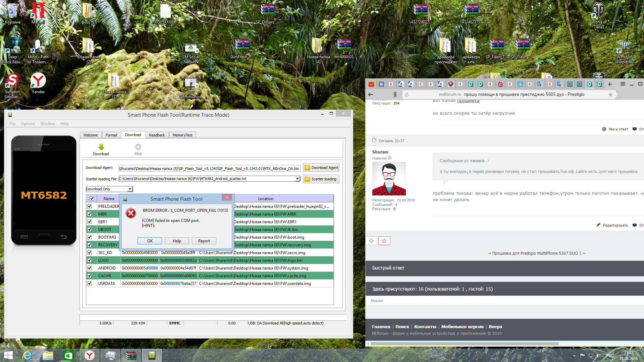Bookmark page with star icon in address bar

(x=610, y=95)
